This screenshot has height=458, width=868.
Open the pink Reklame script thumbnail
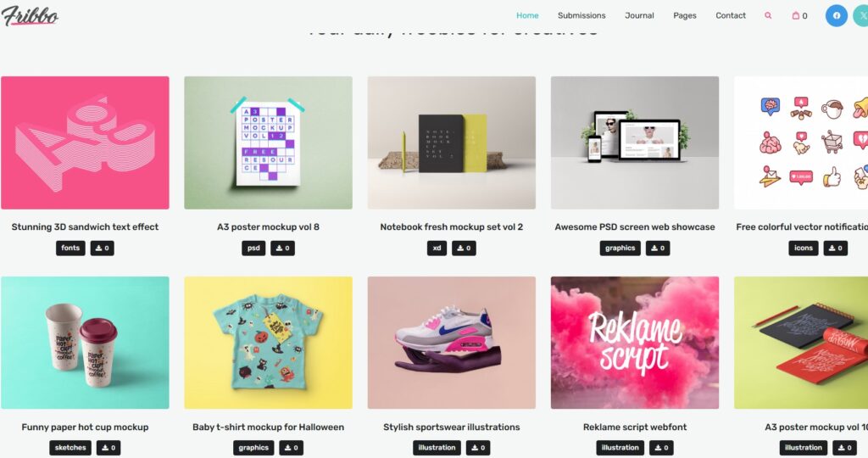tap(635, 343)
